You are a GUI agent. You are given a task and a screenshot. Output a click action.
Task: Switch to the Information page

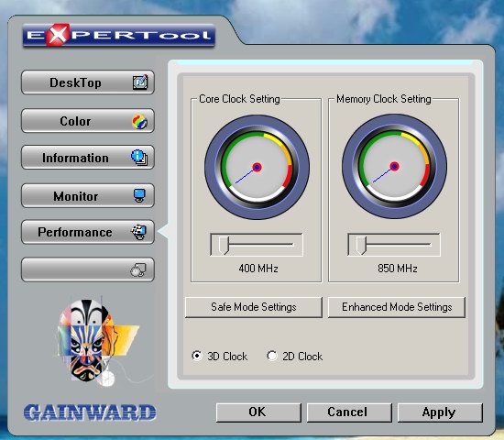[x=88, y=158]
